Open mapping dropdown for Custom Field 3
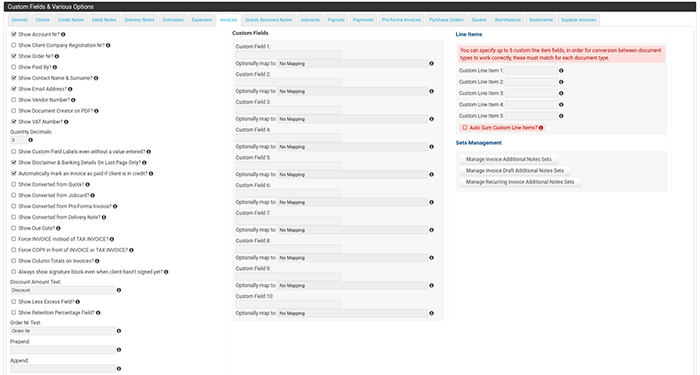Image resolution: width=700 pixels, height=375 pixels. (x=353, y=119)
